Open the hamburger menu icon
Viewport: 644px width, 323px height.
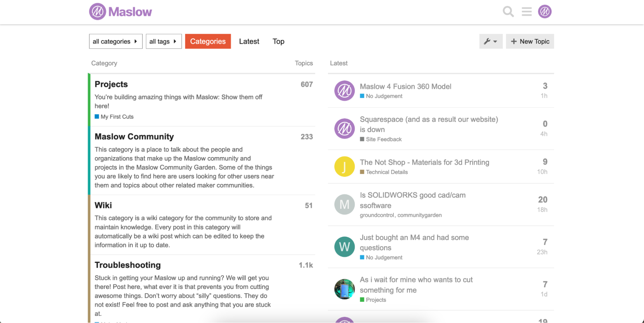coord(526,12)
